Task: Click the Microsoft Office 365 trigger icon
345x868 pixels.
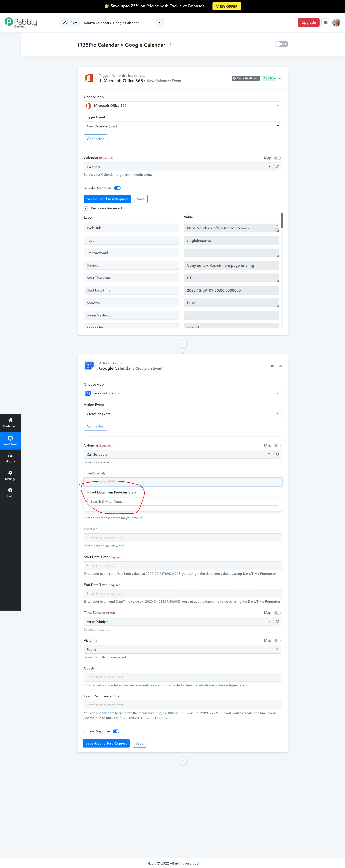Action: pos(89,78)
